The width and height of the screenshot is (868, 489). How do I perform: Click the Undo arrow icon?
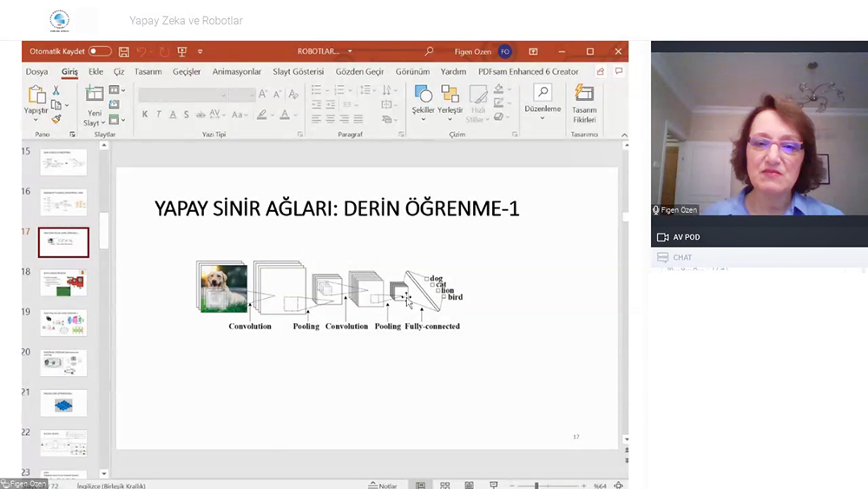click(141, 51)
